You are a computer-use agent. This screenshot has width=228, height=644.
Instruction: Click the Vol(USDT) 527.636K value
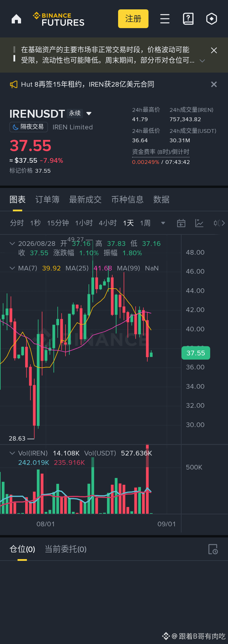pos(137,453)
